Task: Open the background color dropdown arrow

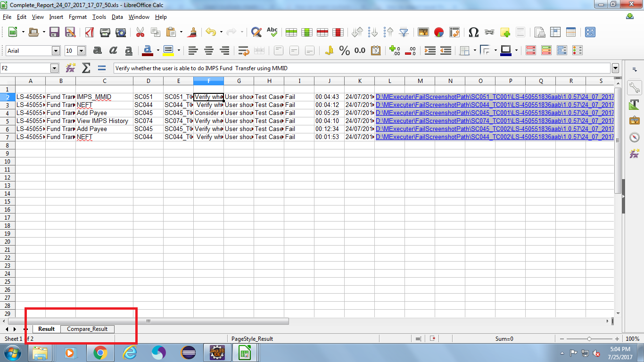Action: pyautogui.click(x=179, y=50)
